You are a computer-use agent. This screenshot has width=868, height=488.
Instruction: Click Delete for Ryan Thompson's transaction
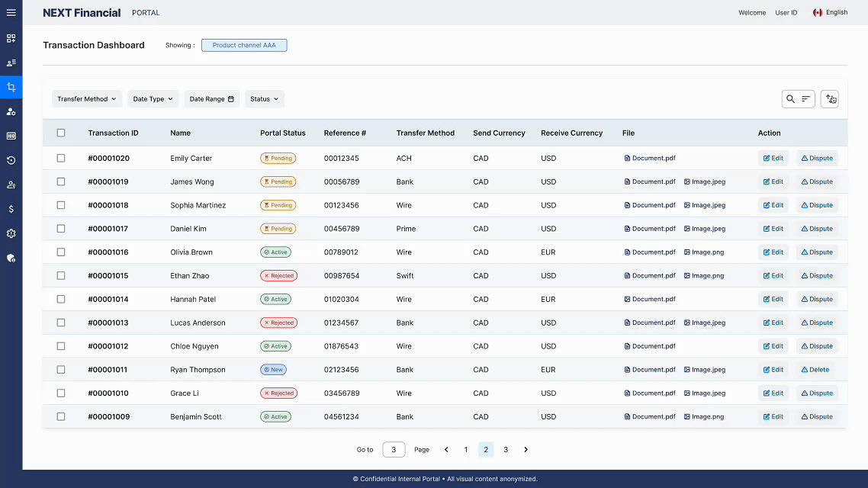pos(815,370)
